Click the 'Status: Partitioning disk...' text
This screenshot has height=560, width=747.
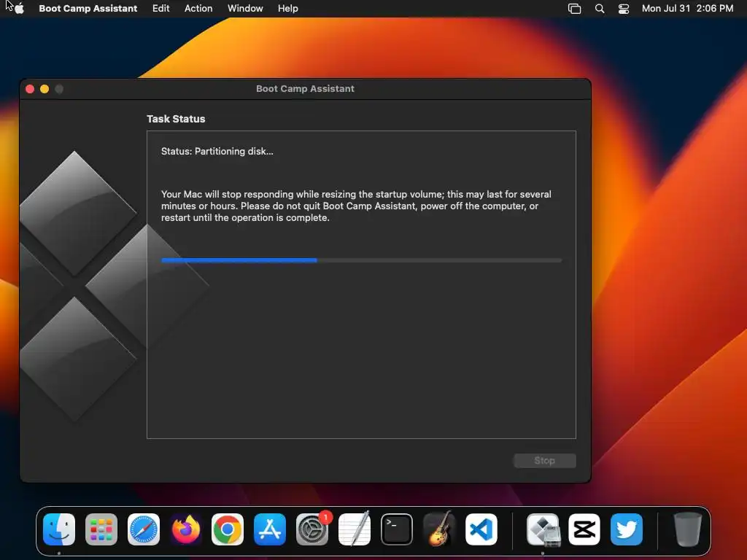click(217, 152)
